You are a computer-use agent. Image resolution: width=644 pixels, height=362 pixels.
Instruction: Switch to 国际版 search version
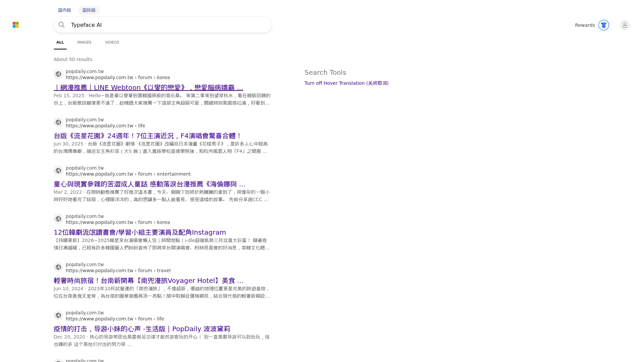coord(89,10)
